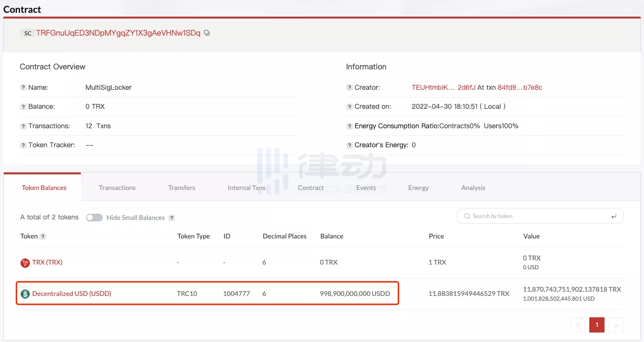Click the 1 TRX price cell
Viewport: 644px width, 342px height.
[x=438, y=262]
